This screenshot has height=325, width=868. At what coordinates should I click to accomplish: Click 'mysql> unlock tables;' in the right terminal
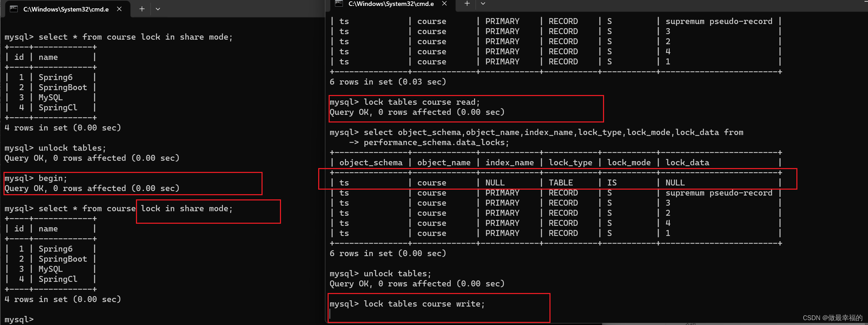(x=380, y=274)
